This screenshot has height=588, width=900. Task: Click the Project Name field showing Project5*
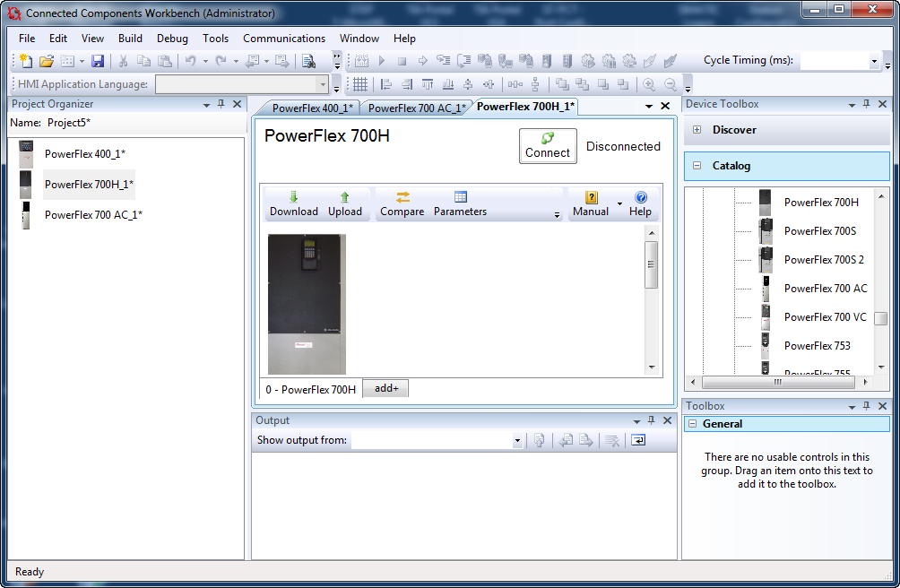pos(69,123)
